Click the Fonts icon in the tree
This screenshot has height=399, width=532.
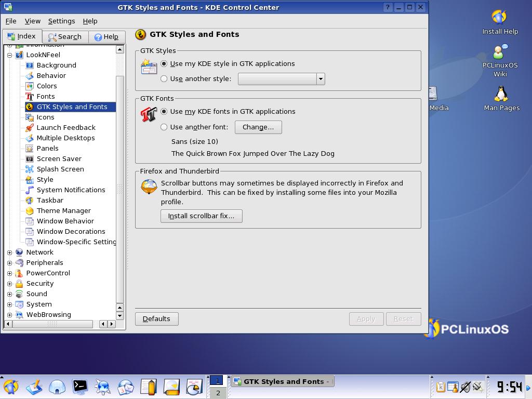[30, 96]
